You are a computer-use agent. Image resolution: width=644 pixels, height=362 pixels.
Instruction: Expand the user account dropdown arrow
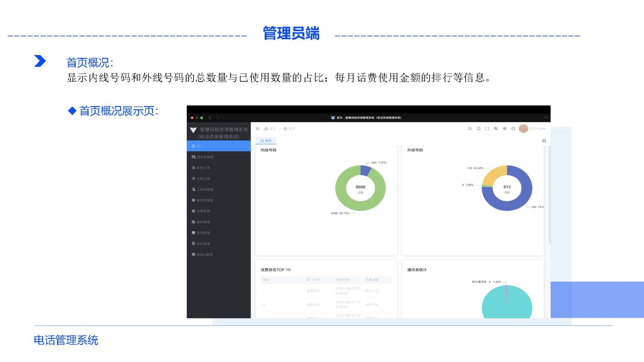(544, 129)
